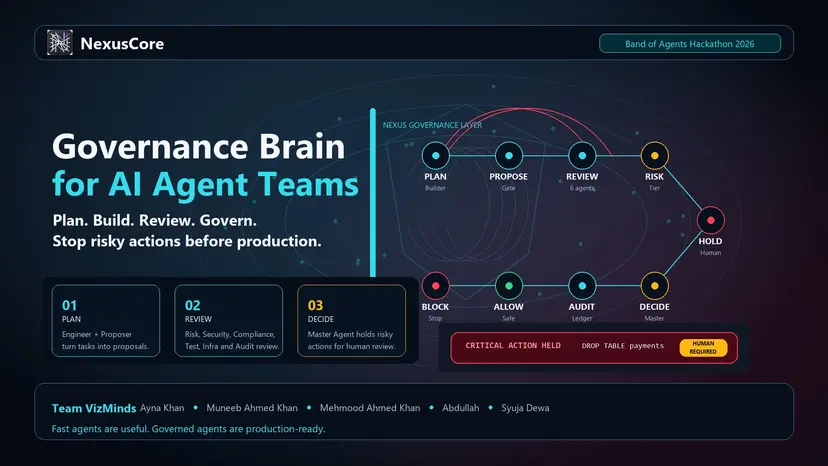Image resolution: width=828 pixels, height=466 pixels.
Task: Click the name Muneeb Ahmed Khan
Action: [252, 408]
